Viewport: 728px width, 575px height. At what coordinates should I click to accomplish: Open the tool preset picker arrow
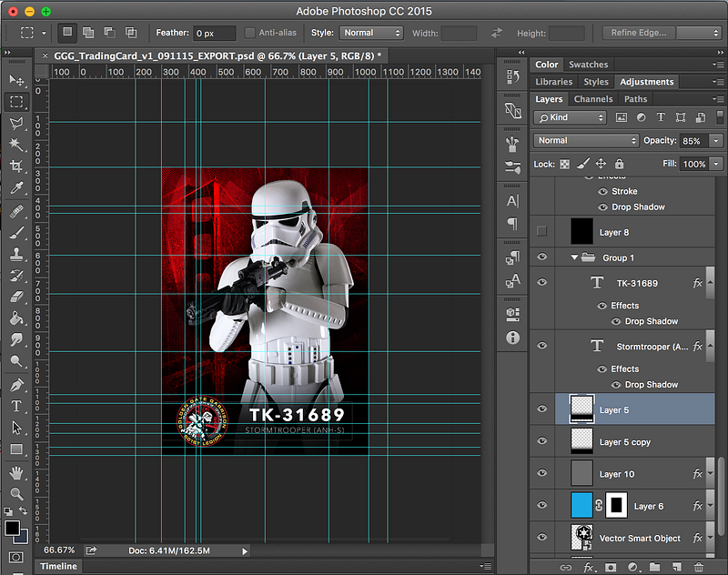[x=44, y=33]
